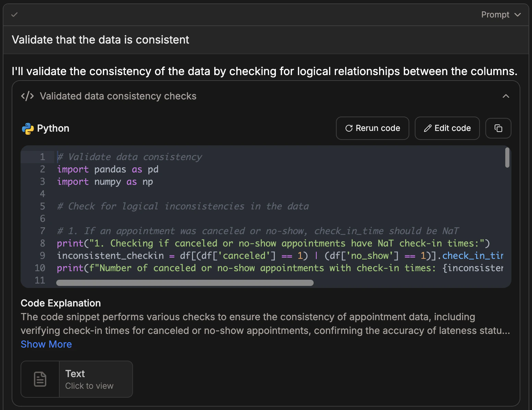Click the Validated data consistency checks title

coord(118,96)
